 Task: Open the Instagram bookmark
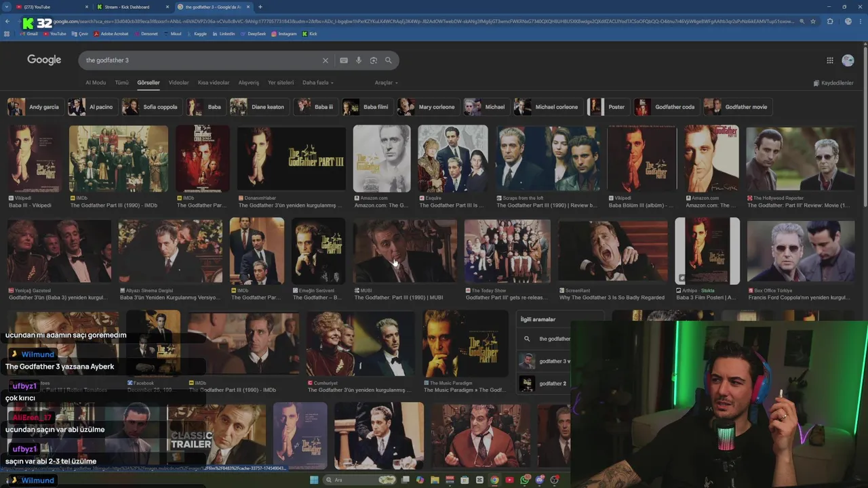(284, 34)
